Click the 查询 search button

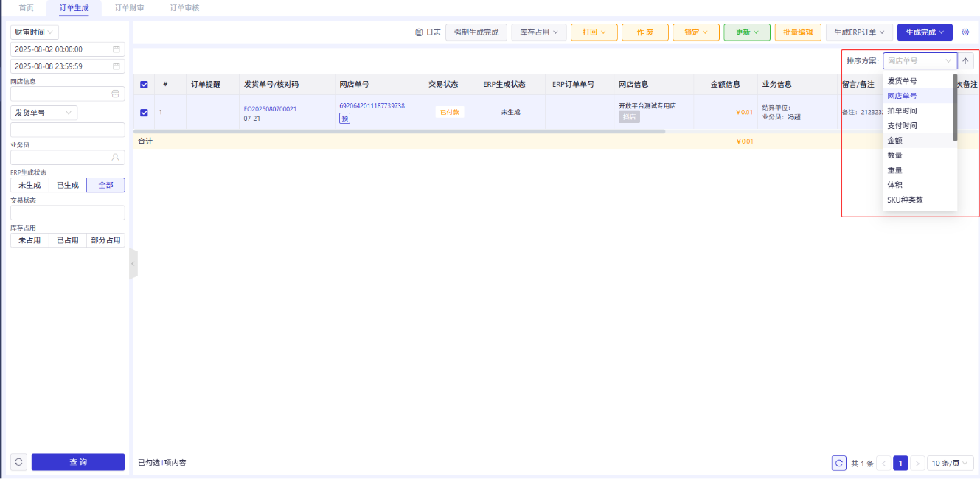coord(78,462)
